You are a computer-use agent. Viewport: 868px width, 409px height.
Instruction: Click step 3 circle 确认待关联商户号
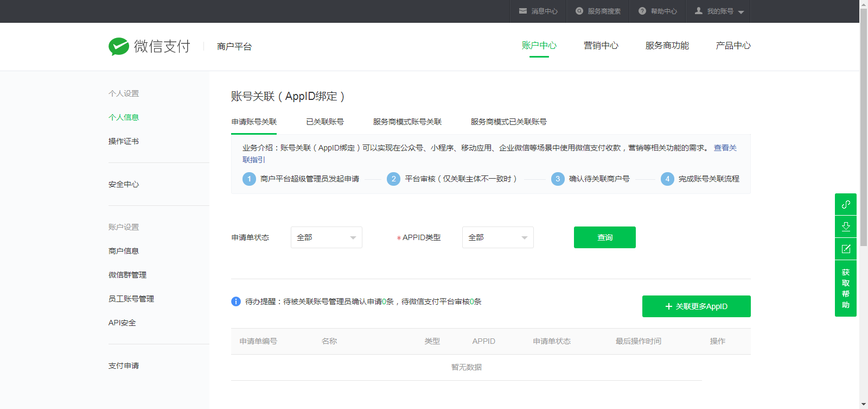pos(558,179)
